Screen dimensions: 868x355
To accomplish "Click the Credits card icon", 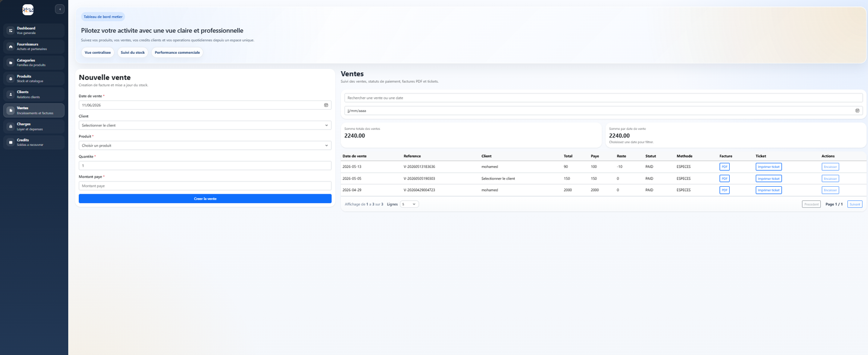I will tap(10, 142).
